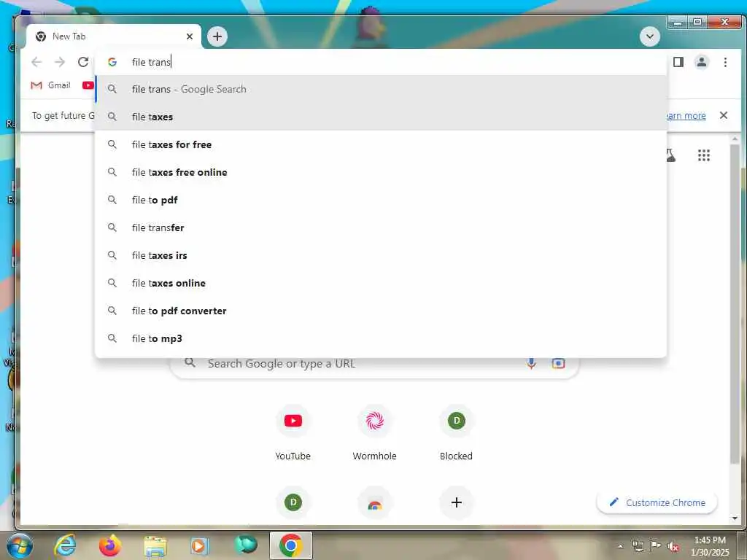Open the media player taskbar icon
The height and width of the screenshot is (560, 747).
199,546
